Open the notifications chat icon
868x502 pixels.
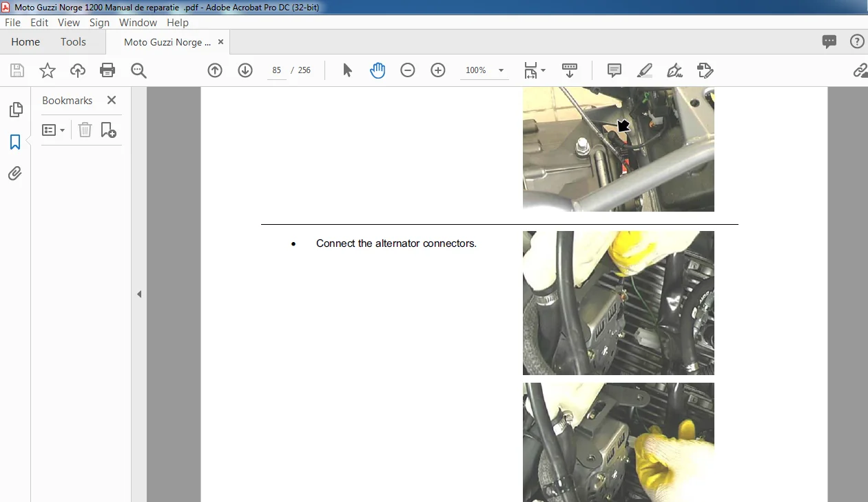click(x=829, y=42)
